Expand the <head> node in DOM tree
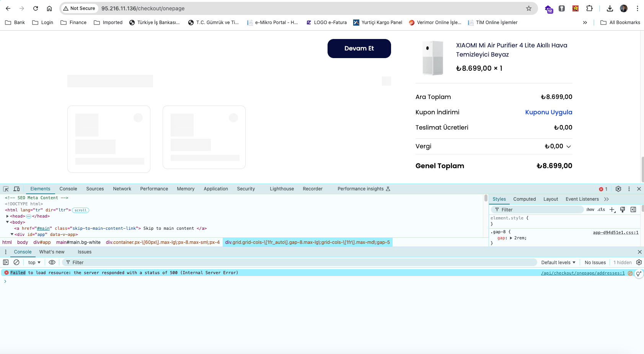Screen dimensions: 644x354 (x=7, y=216)
